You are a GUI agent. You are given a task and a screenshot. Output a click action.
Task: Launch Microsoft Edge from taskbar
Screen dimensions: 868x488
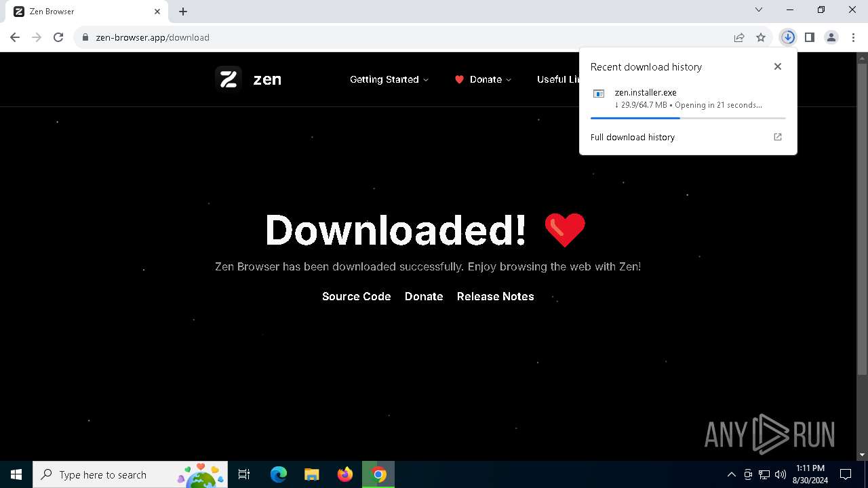click(x=279, y=474)
